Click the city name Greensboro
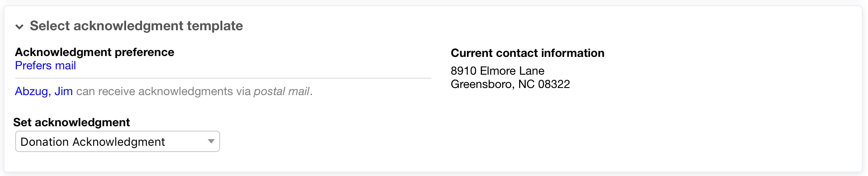 483,84
